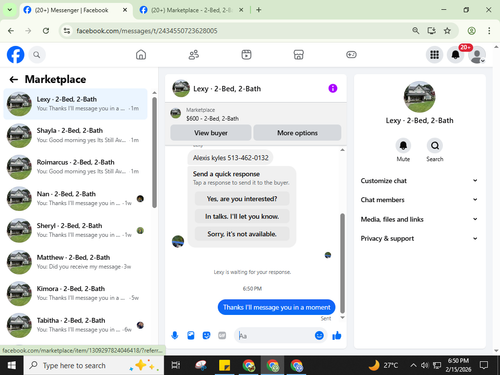This screenshot has width=500, height=375.
Task: Open a new browser tab
Action: pos(259,10)
